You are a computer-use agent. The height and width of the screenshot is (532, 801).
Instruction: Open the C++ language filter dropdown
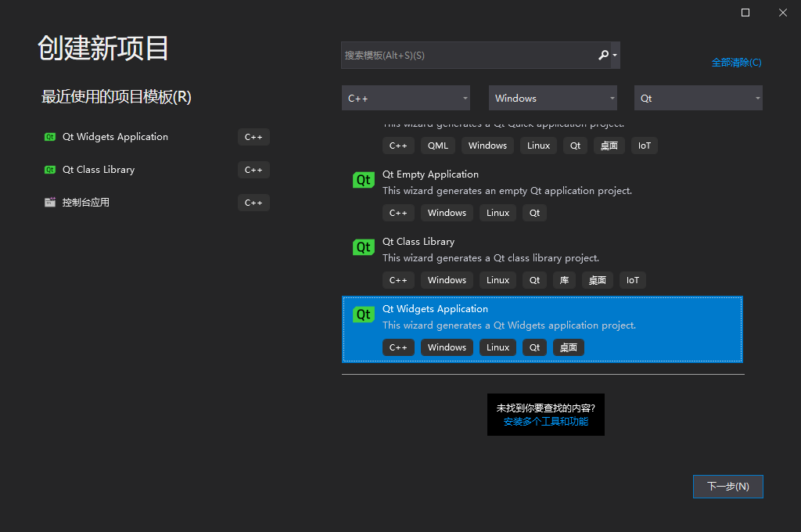405,98
